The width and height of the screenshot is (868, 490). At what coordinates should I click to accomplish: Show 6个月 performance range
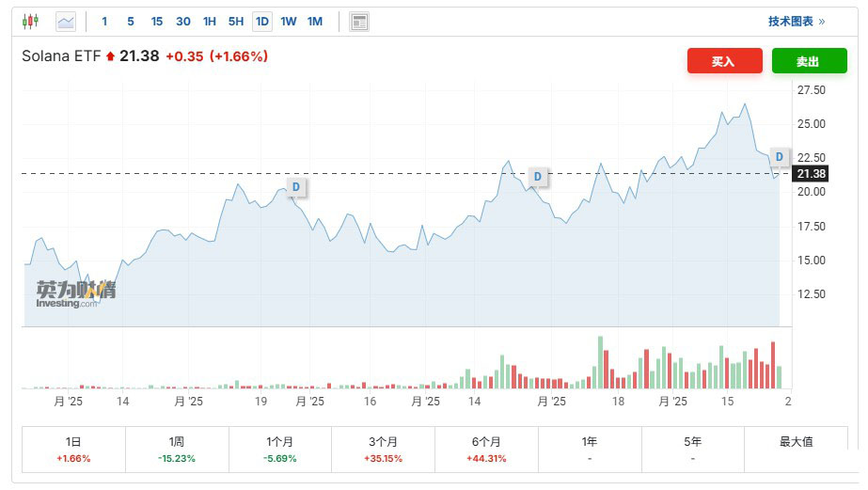(x=486, y=450)
